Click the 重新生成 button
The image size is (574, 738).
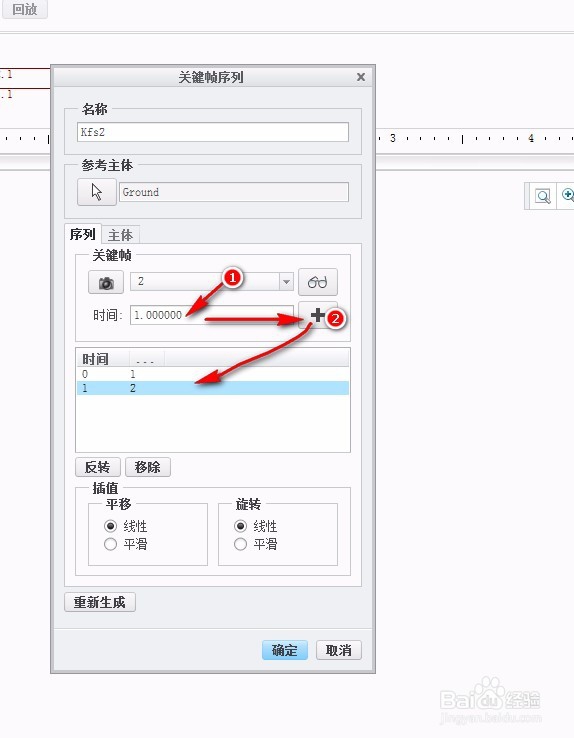click(x=100, y=602)
